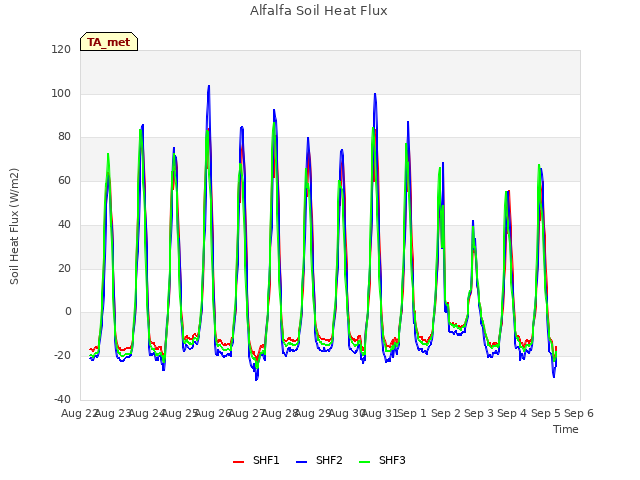
Task: Click the Sep 3 x-axis date label
Action: tap(479, 413)
